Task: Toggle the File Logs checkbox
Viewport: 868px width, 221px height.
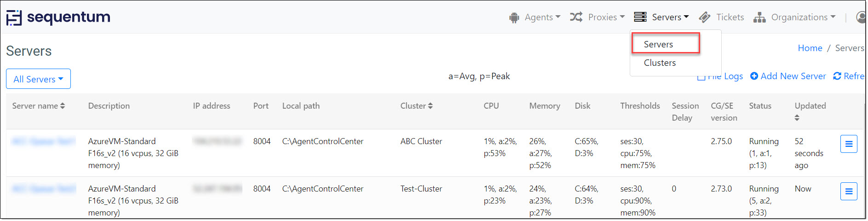Action: click(701, 77)
